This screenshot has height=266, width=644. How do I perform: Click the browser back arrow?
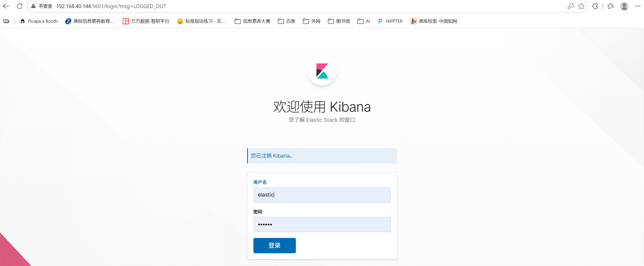pyautogui.click(x=6, y=6)
